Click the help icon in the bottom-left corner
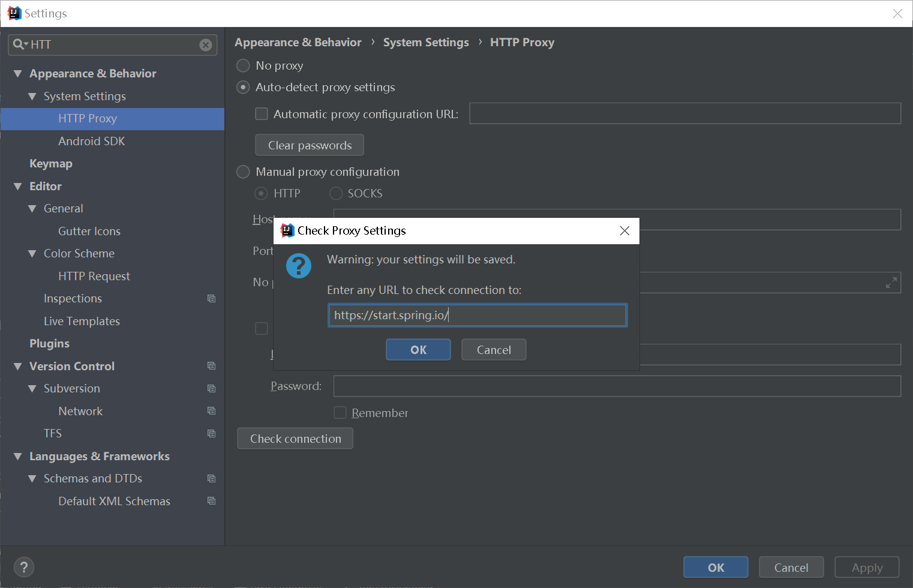The width and height of the screenshot is (913, 588). [x=24, y=567]
